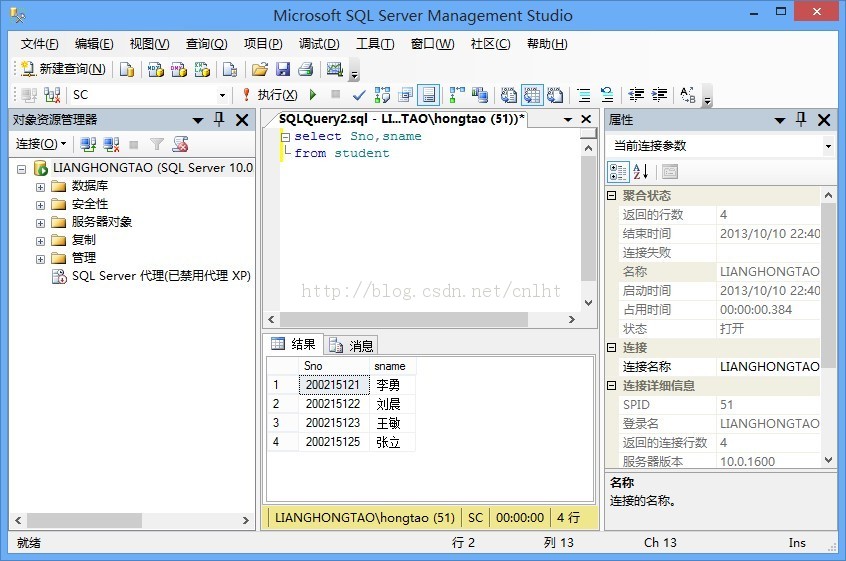Switch properties to Categorized view
The width and height of the screenshot is (846, 561).
tap(618, 172)
